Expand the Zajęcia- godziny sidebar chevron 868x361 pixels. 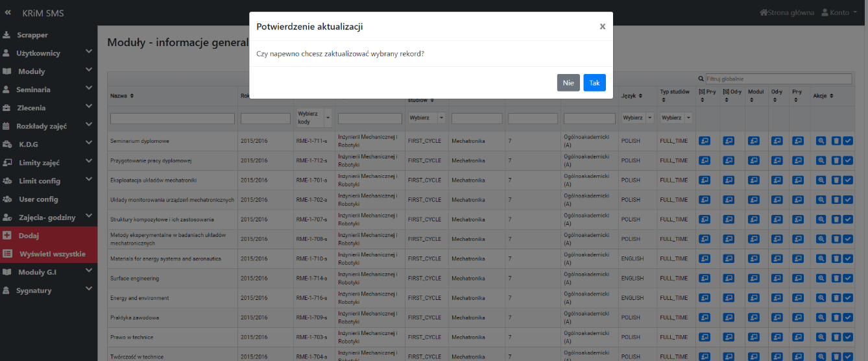(x=89, y=216)
